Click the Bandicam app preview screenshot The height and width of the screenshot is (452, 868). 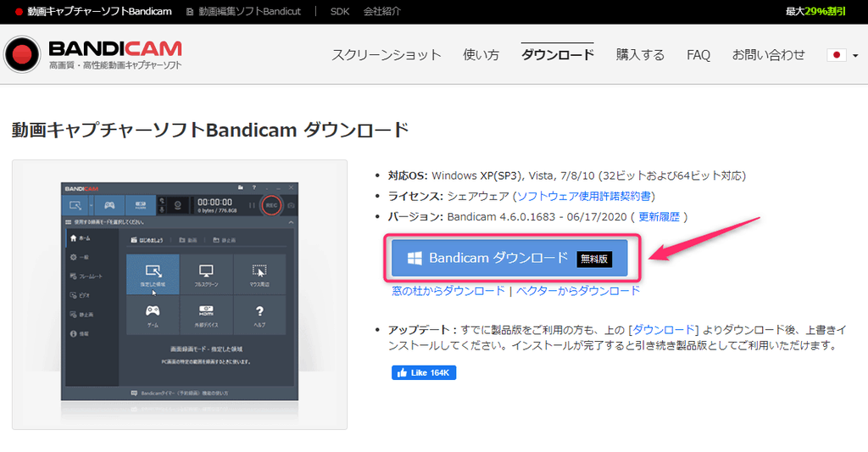(180, 292)
